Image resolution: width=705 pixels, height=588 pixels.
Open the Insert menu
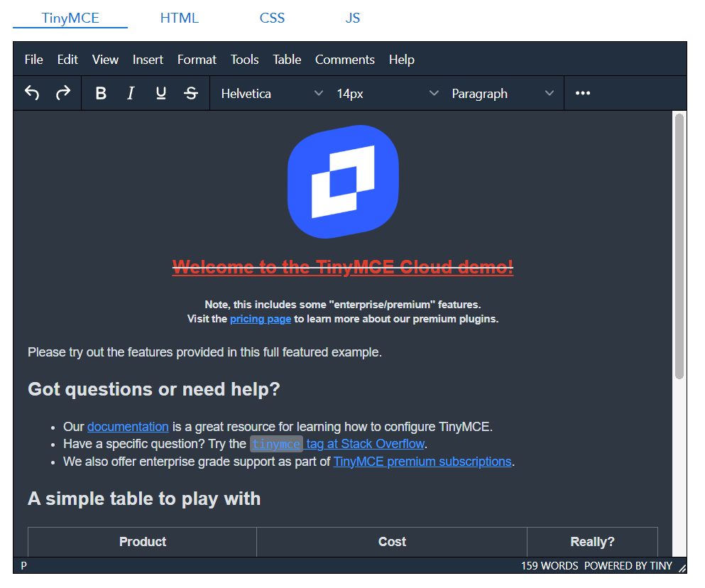pos(148,60)
